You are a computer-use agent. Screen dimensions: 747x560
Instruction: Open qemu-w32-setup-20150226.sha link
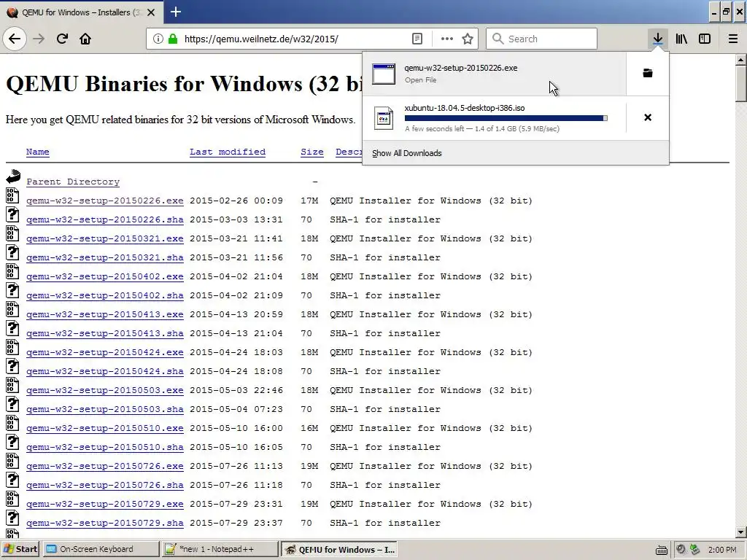coord(105,219)
